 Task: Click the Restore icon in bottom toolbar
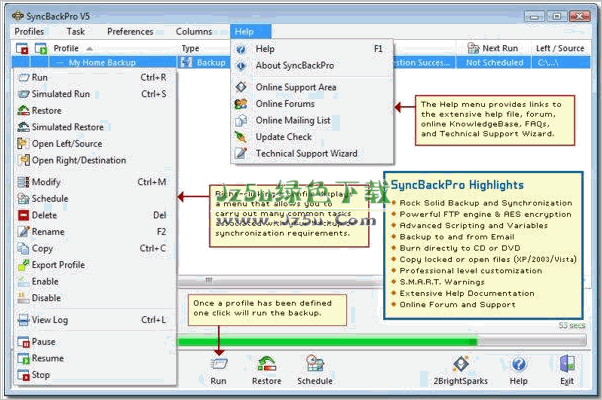(x=266, y=363)
